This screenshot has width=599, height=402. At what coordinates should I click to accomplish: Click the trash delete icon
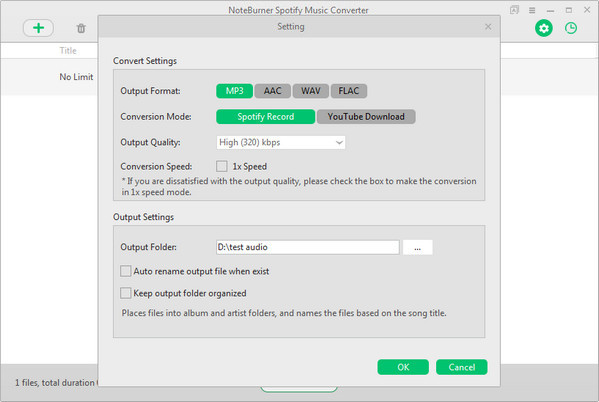(x=81, y=28)
